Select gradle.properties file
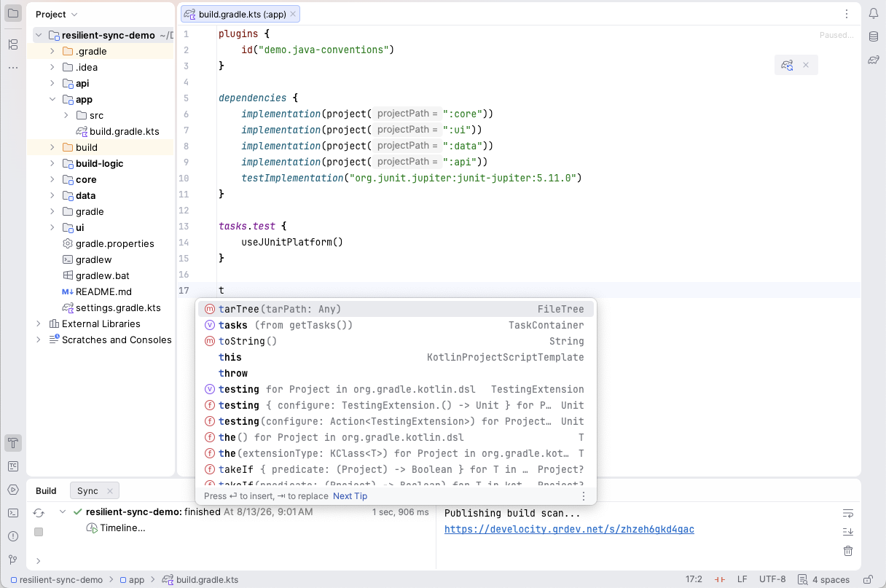This screenshot has width=886, height=588. (x=107, y=243)
